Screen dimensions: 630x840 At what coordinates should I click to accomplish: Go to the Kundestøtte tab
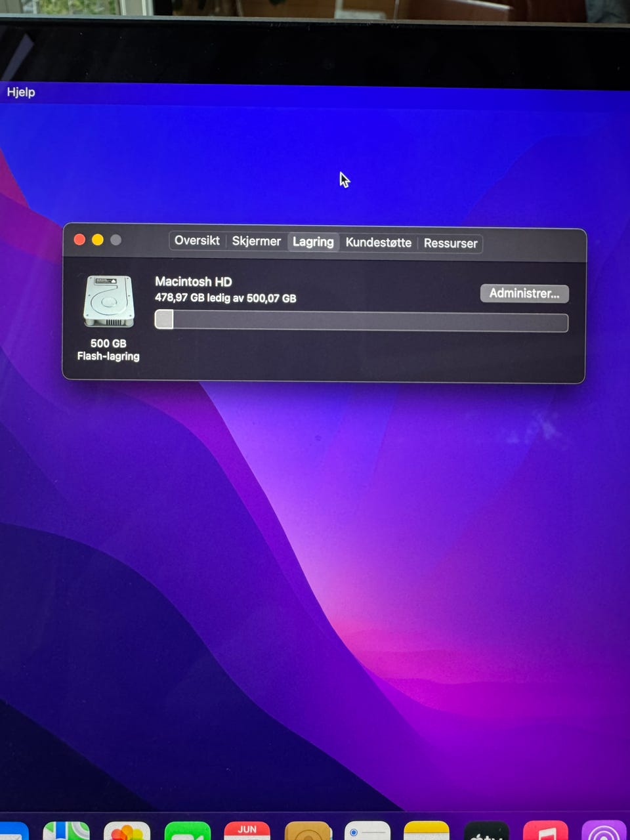(378, 243)
